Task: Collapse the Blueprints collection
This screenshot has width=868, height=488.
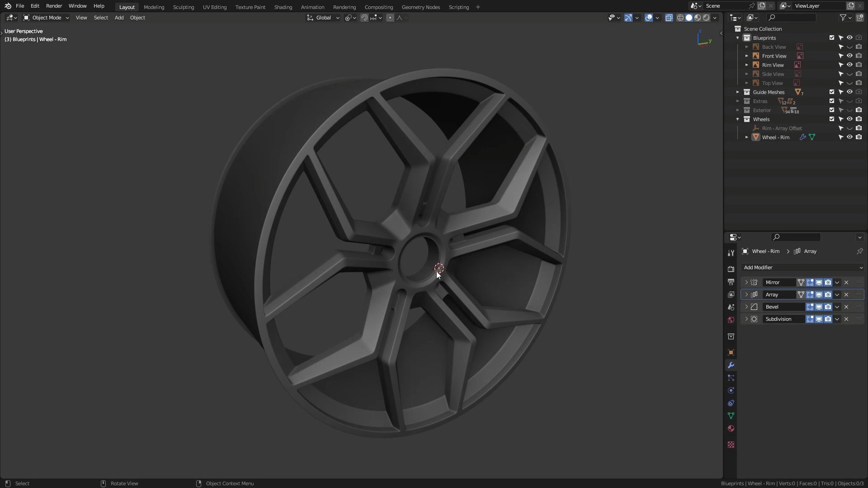Action: pyautogui.click(x=738, y=38)
